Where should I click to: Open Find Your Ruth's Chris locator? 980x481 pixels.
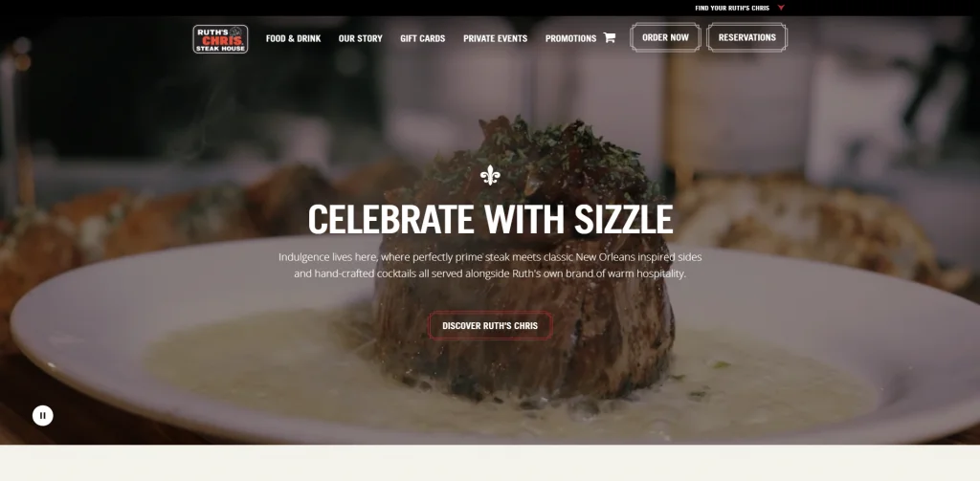coord(732,8)
